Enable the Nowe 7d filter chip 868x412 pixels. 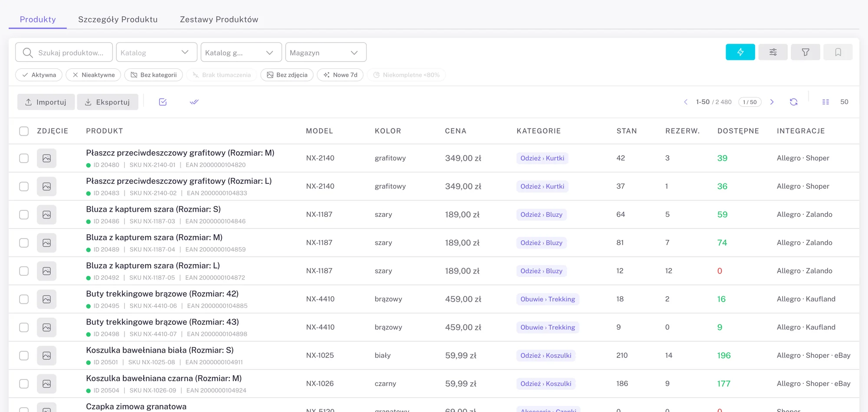340,75
